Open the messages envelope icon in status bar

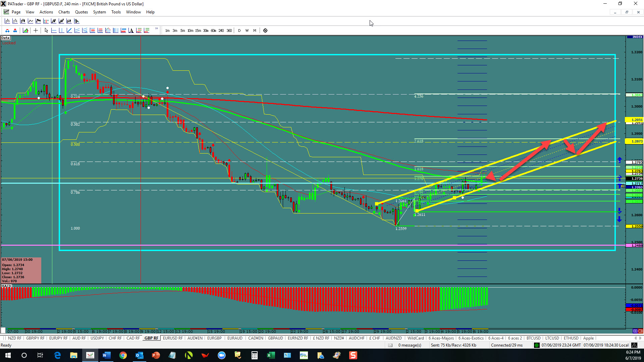pyautogui.click(x=390, y=345)
